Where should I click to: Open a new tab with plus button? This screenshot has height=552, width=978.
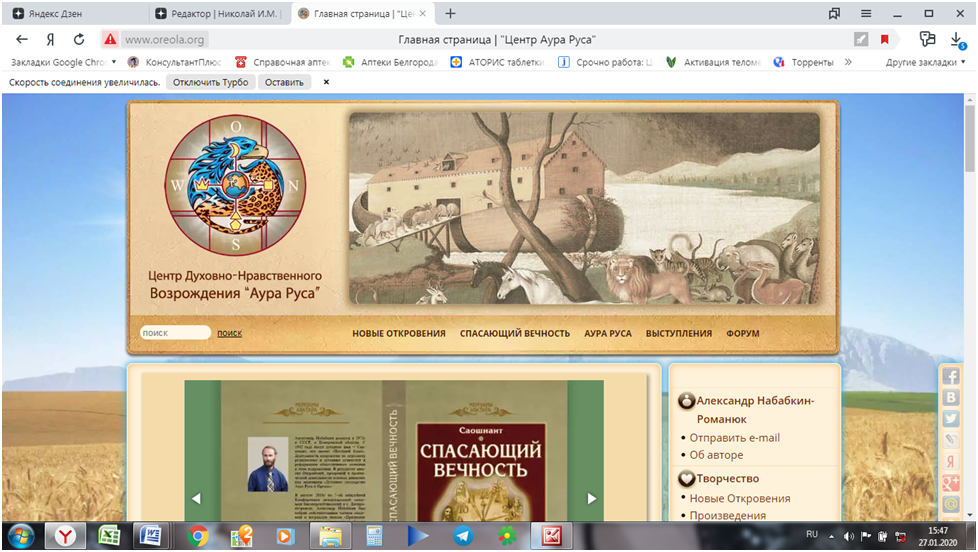(450, 13)
